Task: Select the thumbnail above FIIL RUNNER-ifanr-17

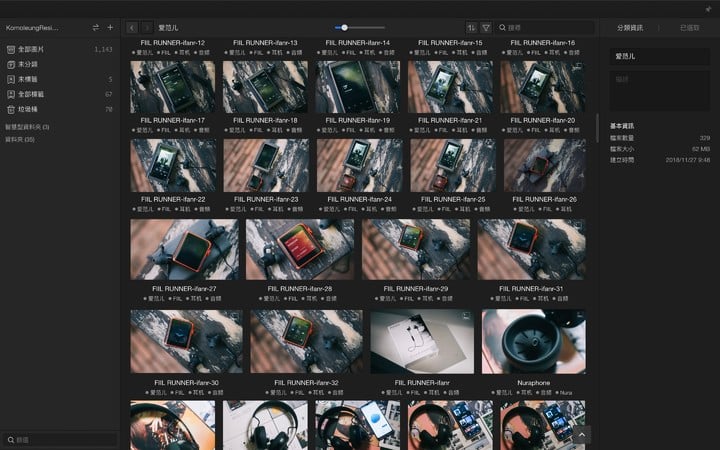Action: tap(173, 87)
